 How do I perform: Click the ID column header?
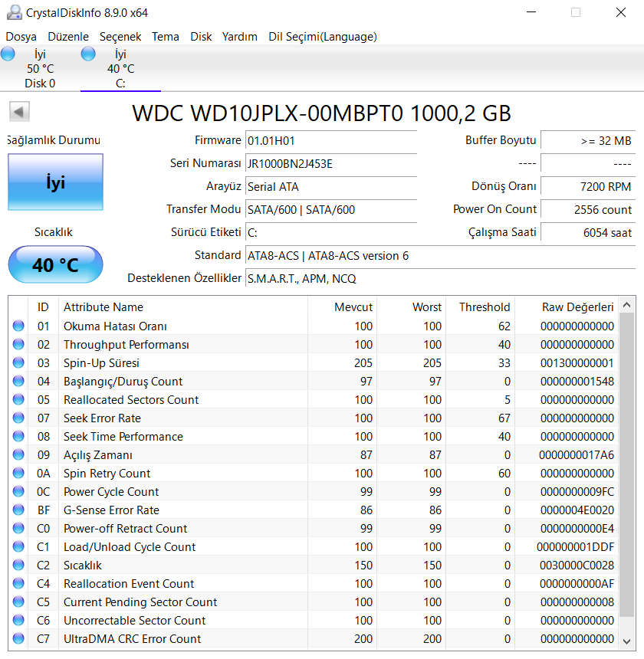pos(43,307)
